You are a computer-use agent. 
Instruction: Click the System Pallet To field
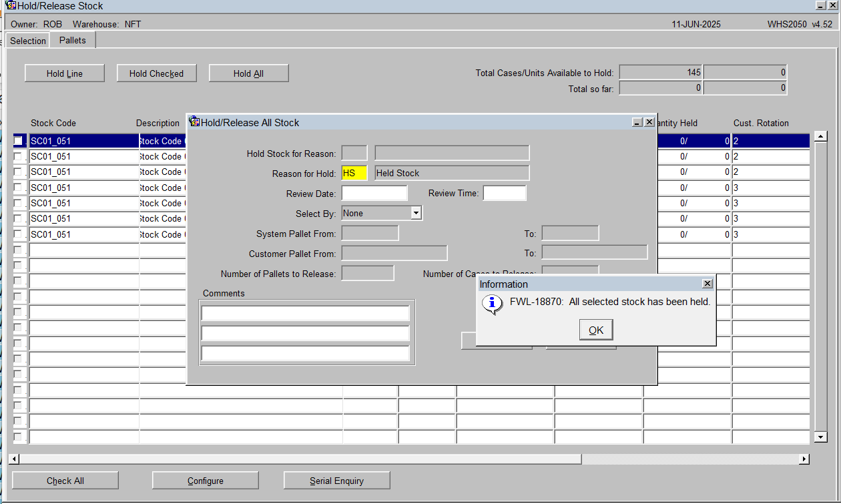pos(570,233)
